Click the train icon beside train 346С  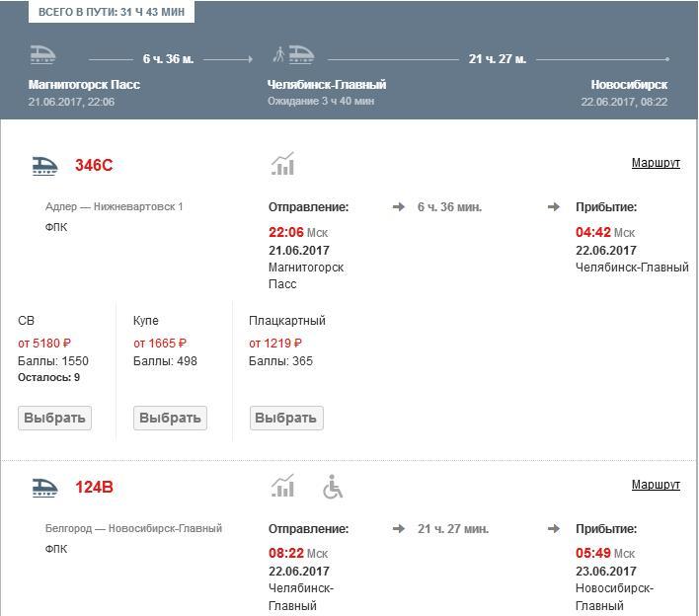click(45, 165)
